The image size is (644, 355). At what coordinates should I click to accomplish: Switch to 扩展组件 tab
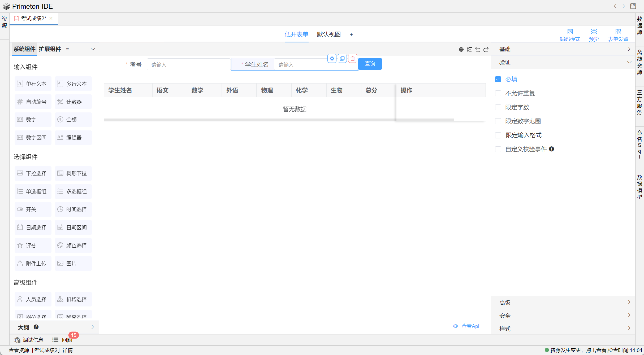pos(50,49)
